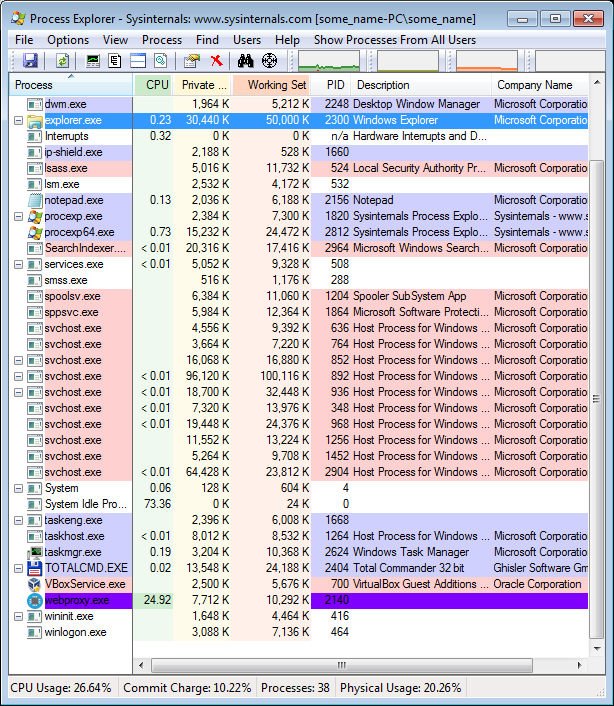Click the horizontal scrollbar right arrow
This screenshot has height=706, width=614.
pos(579,665)
